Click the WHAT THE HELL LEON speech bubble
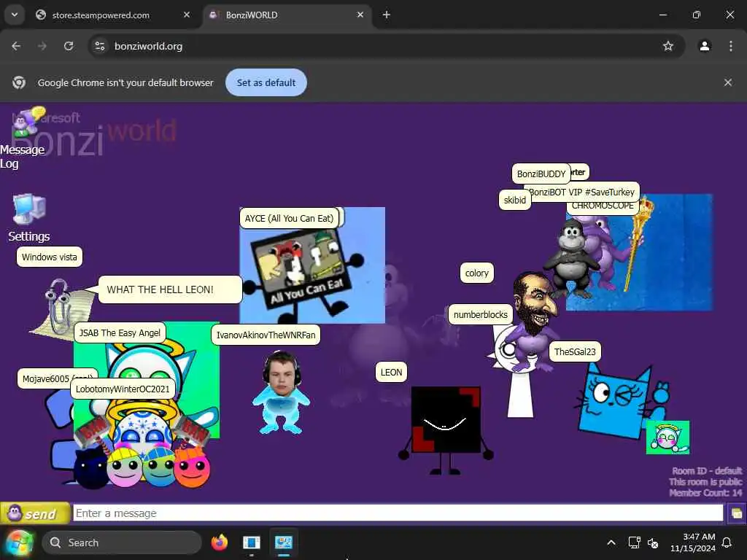 tap(170, 289)
